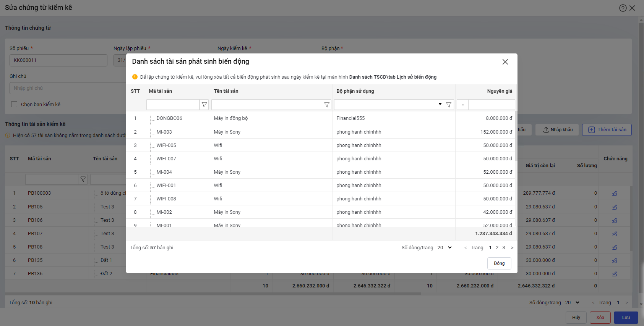This screenshot has height=326, width=644.
Task: Open rows per page dropdown in dialog
Action: coord(445,248)
